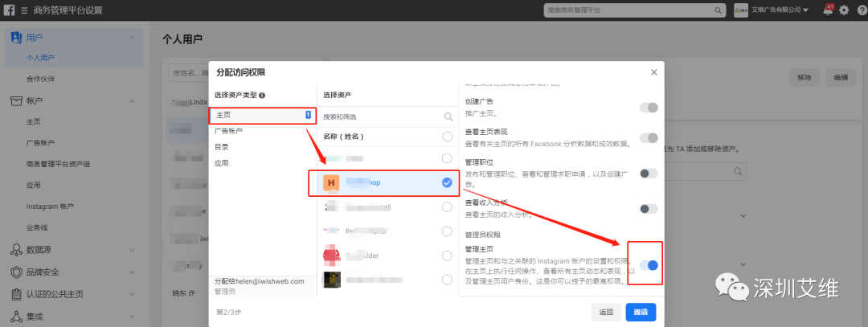Click the 移除 button
The image size is (868, 327).
(x=805, y=78)
